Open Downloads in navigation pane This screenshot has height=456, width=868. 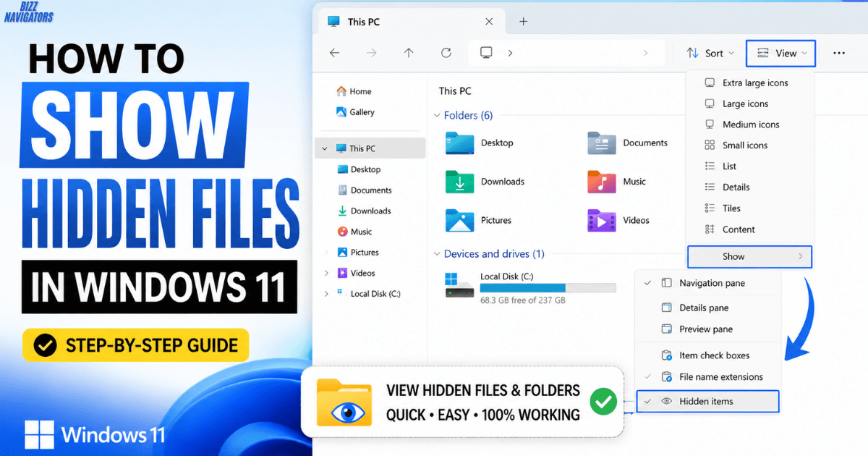(364, 211)
